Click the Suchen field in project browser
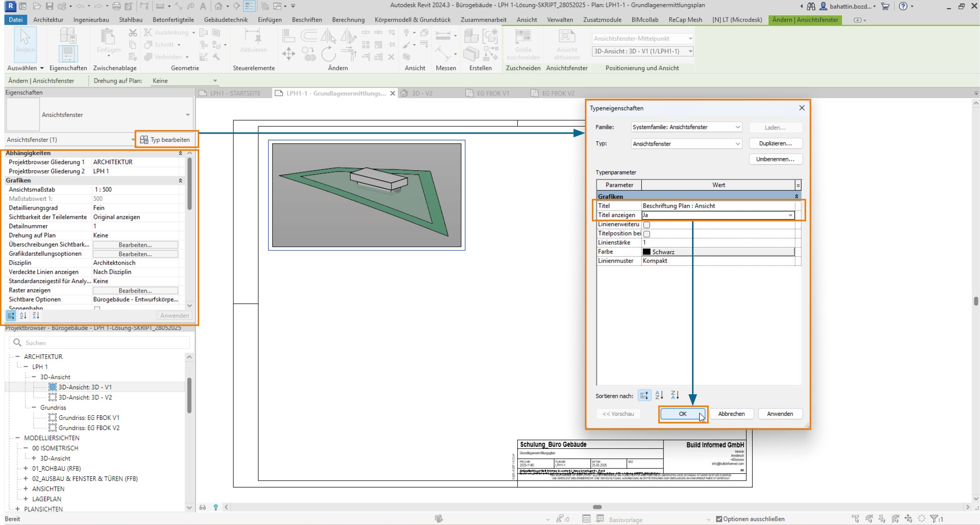 [x=99, y=343]
